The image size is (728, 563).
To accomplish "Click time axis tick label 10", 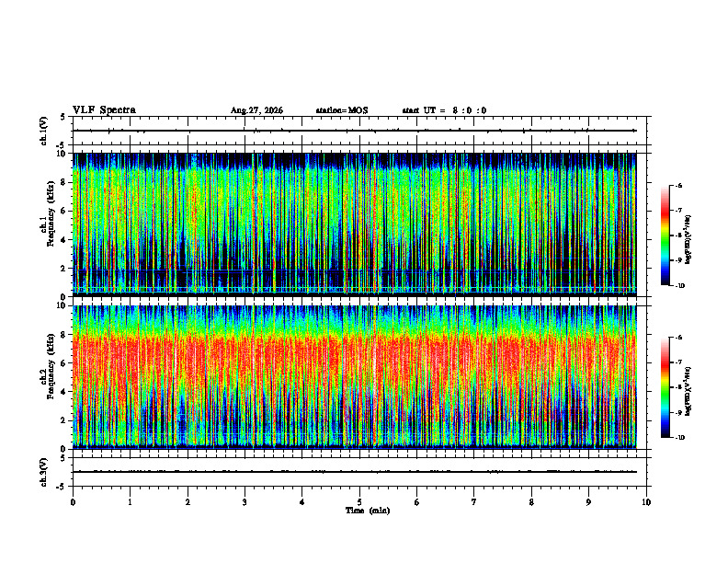I will pos(646,502).
